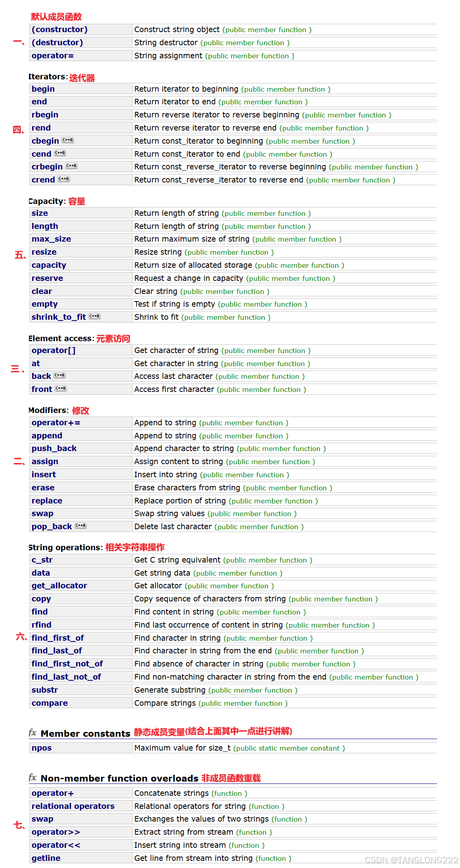Open the compare link
460x868 pixels.
coord(50,703)
